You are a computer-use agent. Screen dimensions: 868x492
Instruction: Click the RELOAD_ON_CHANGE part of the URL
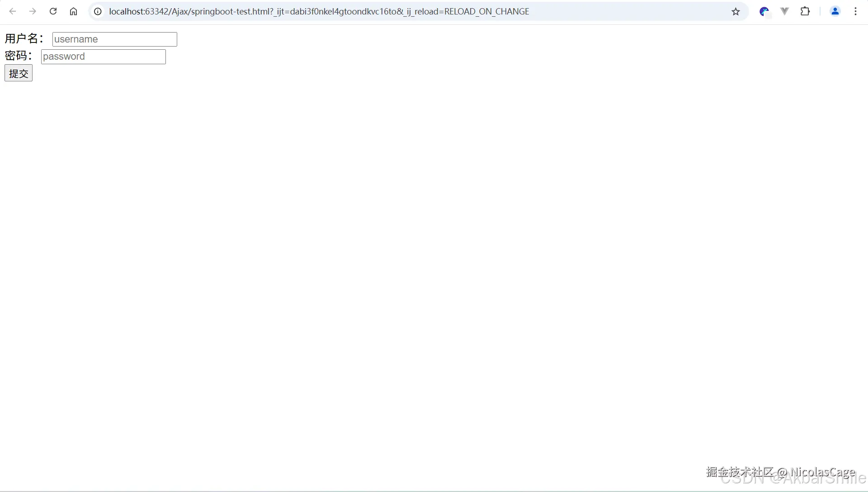click(x=486, y=11)
